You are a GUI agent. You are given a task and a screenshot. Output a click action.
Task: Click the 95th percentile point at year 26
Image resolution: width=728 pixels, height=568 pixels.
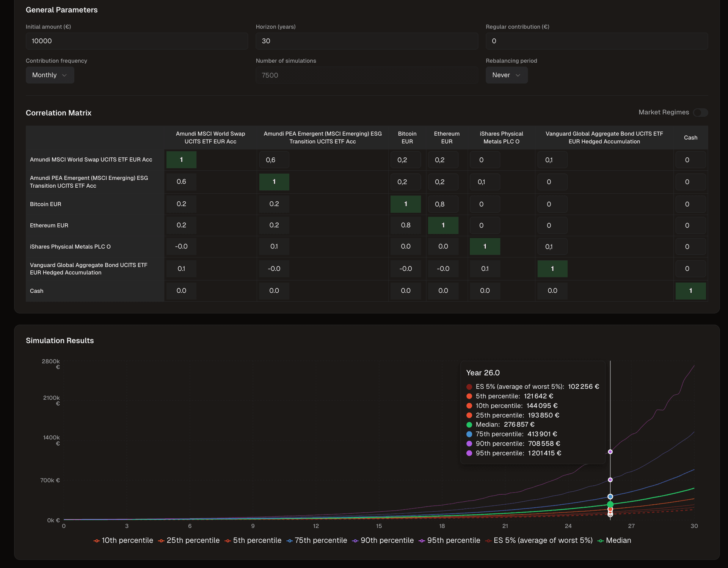tap(610, 452)
